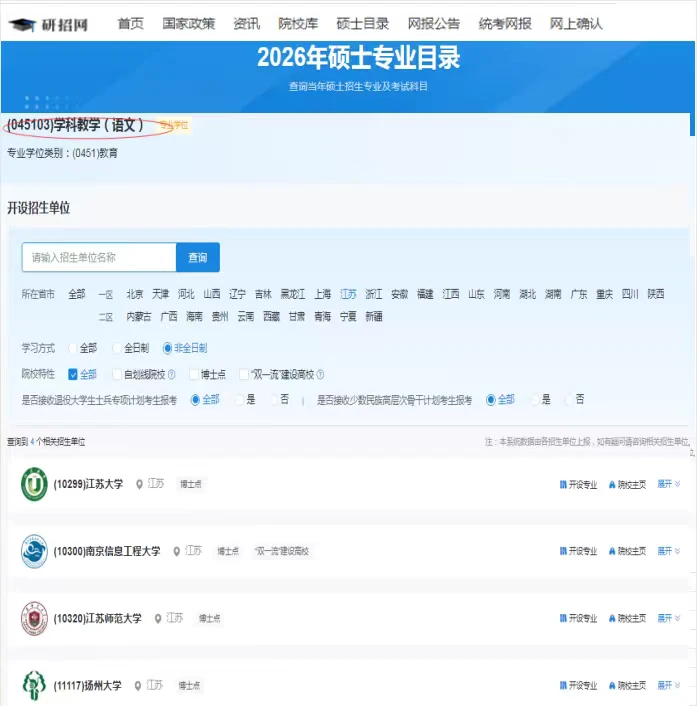
Task: View 开设专业 for 扬州大学
Action: (578, 685)
